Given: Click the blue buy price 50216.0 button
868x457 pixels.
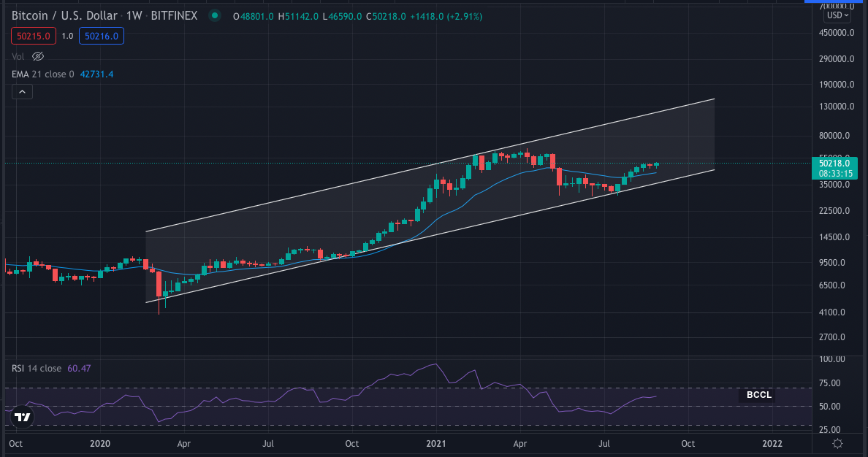Looking at the screenshot, I should (103, 36).
